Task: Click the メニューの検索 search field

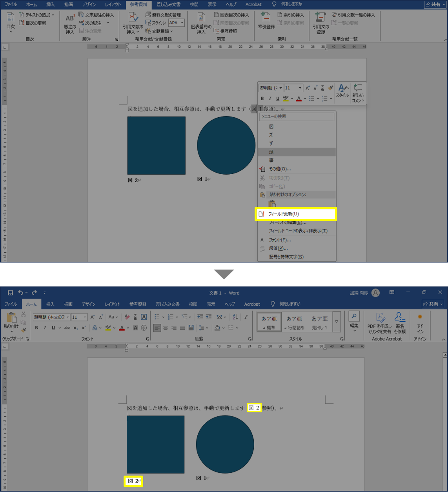Action: 297,117
